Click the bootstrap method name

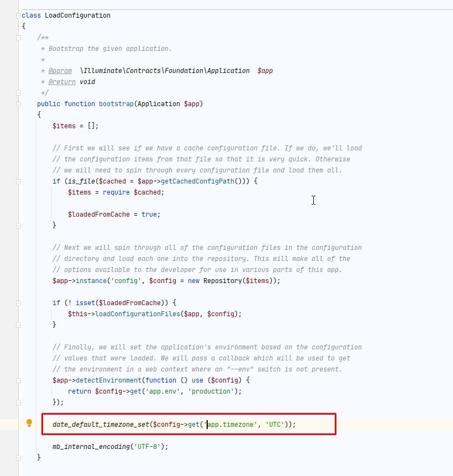pos(116,104)
